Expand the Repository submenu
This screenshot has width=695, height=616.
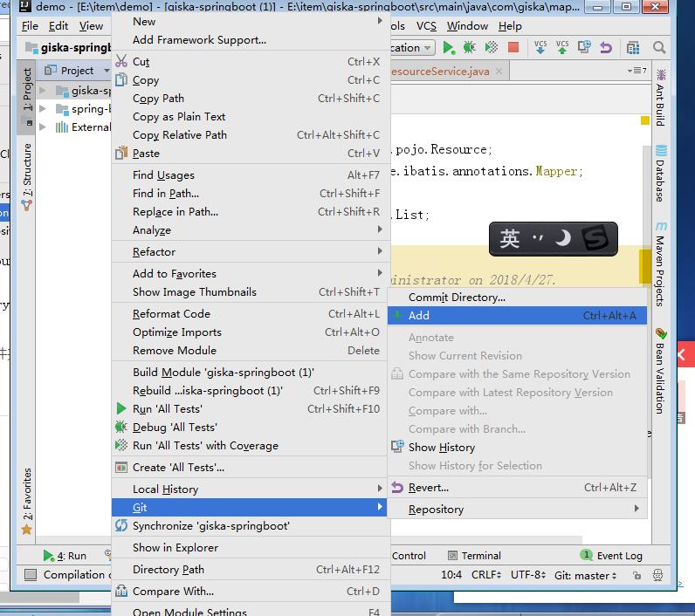pyautogui.click(x=517, y=510)
